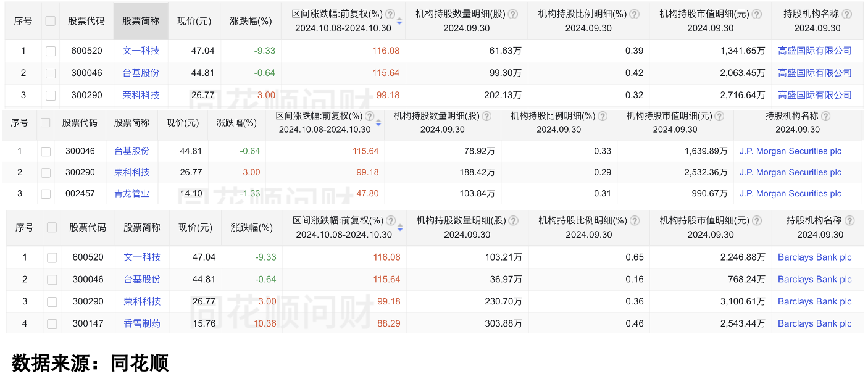Open Barclays Bank plc link in 香雪制药 row

814,323
